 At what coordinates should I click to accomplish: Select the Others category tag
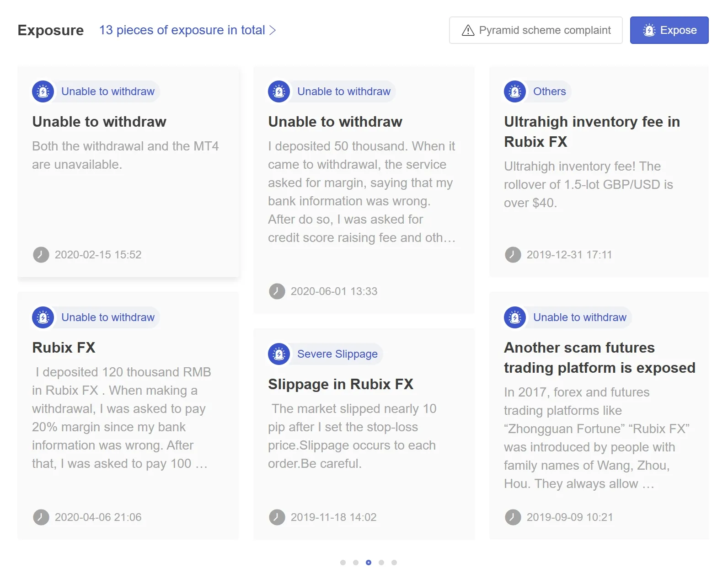point(550,91)
